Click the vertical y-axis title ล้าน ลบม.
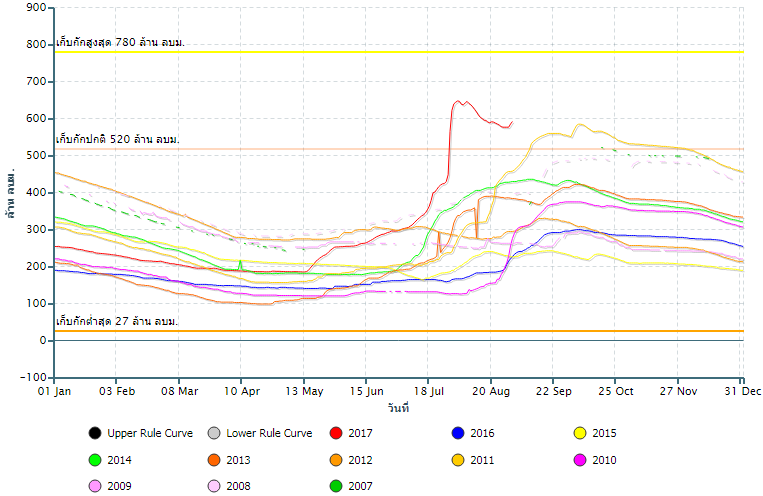 [x=11, y=193]
